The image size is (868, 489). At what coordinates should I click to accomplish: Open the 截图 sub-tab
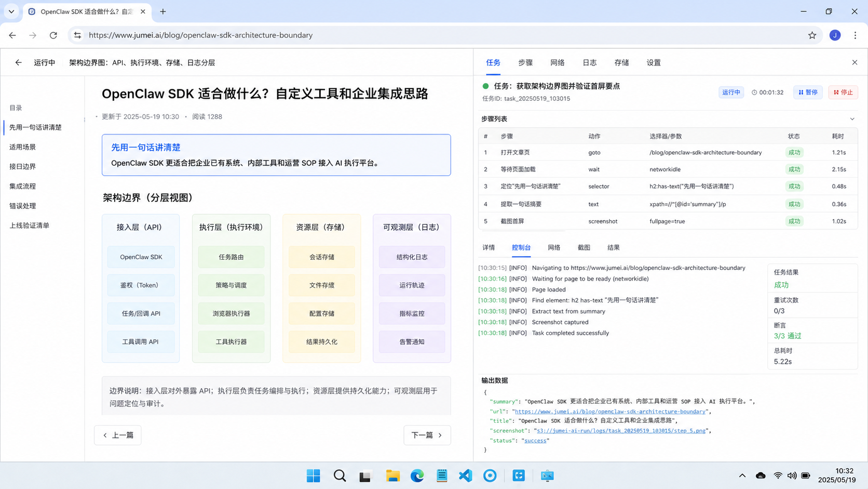(584, 247)
